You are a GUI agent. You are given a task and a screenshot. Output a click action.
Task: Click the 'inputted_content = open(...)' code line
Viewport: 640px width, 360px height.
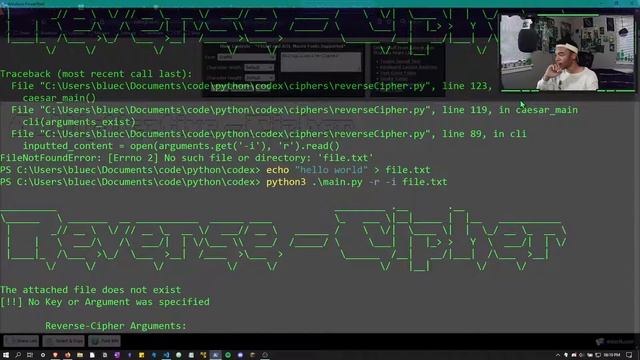tap(181, 146)
